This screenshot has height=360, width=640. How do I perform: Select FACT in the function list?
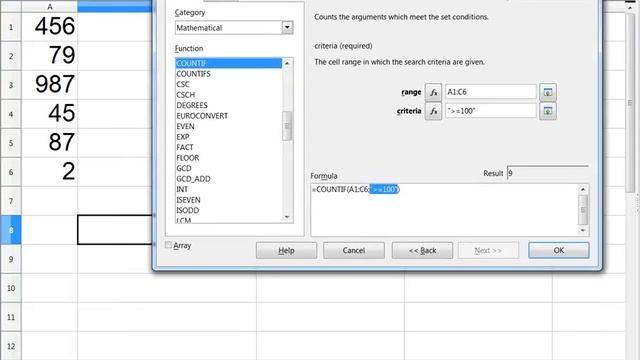pyautogui.click(x=229, y=147)
